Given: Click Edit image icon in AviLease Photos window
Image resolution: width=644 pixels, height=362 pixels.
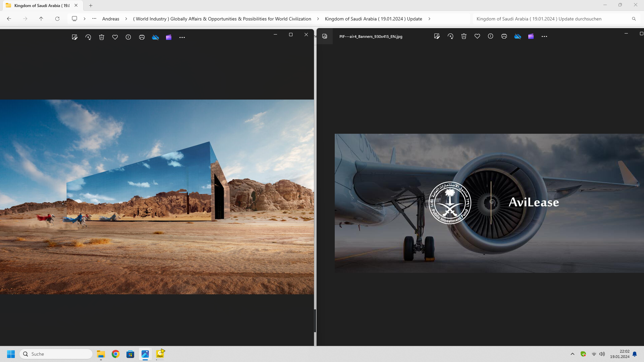Looking at the screenshot, I should (x=437, y=36).
